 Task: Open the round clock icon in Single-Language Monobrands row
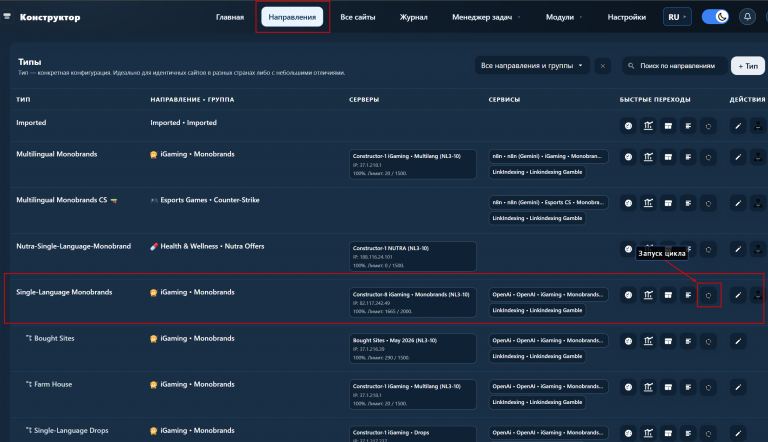pos(628,295)
